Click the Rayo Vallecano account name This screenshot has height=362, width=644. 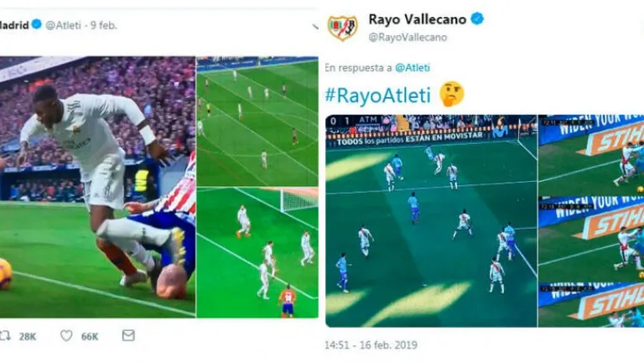[x=418, y=19]
